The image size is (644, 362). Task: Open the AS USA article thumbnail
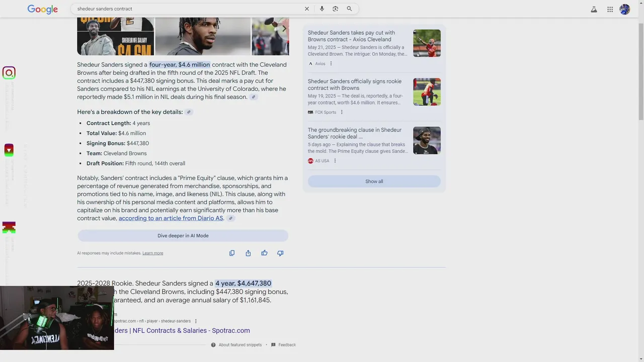coord(427,140)
